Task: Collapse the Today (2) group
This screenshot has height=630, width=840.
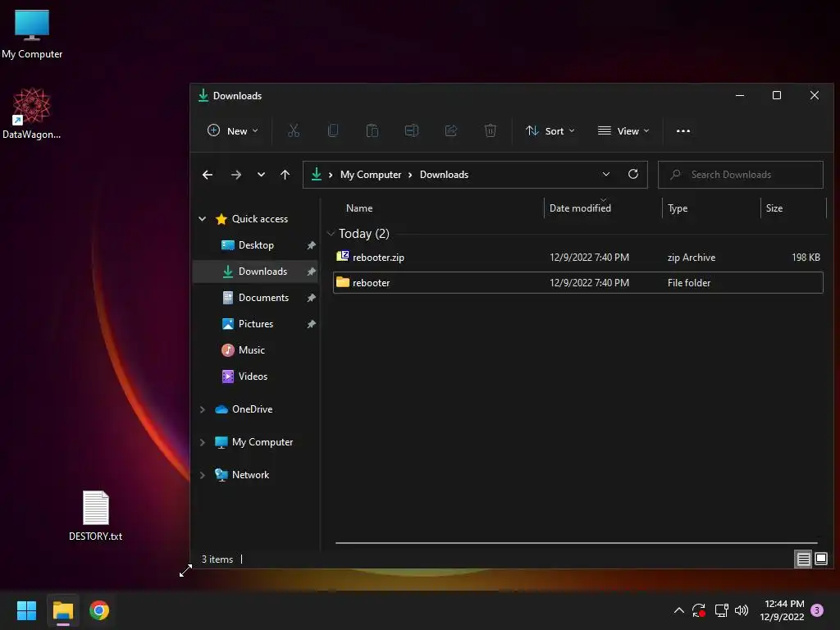Action: tap(331, 234)
